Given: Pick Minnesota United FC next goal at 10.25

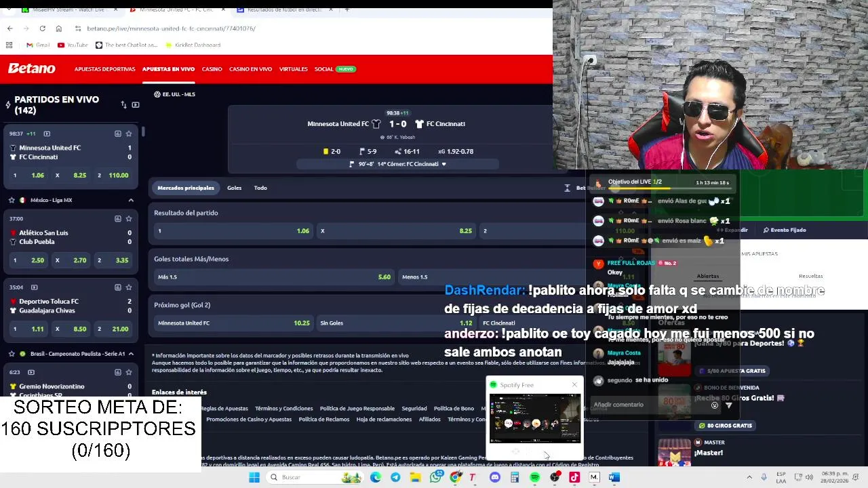Looking at the screenshot, I should point(233,323).
